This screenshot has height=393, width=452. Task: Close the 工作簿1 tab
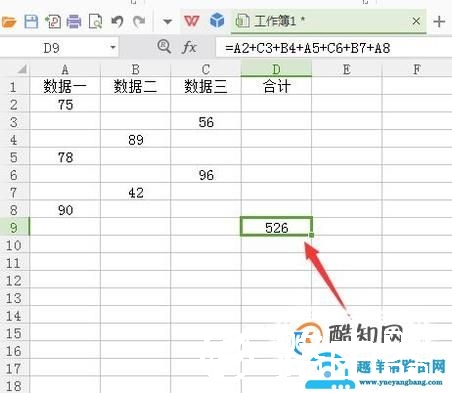click(416, 21)
